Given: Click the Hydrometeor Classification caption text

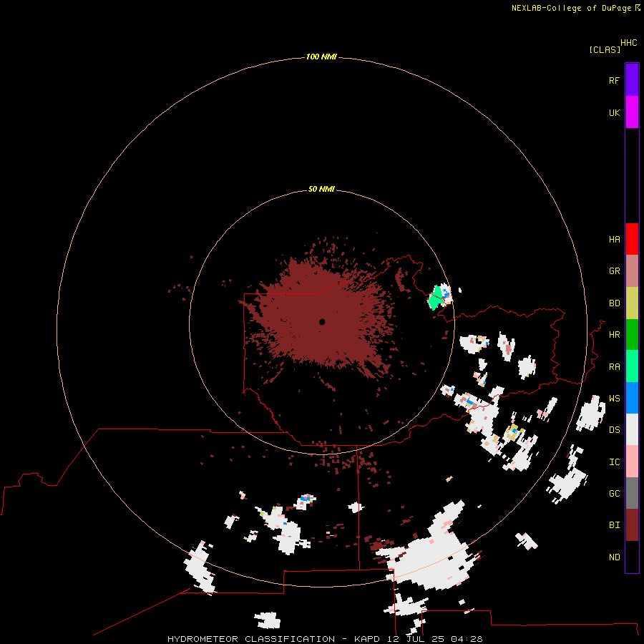Looking at the screenshot, I should (x=325, y=639).
